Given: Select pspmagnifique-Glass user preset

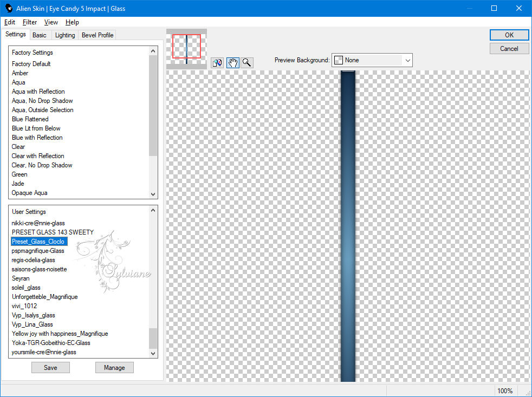Looking at the screenshot, I should (38, 250).
